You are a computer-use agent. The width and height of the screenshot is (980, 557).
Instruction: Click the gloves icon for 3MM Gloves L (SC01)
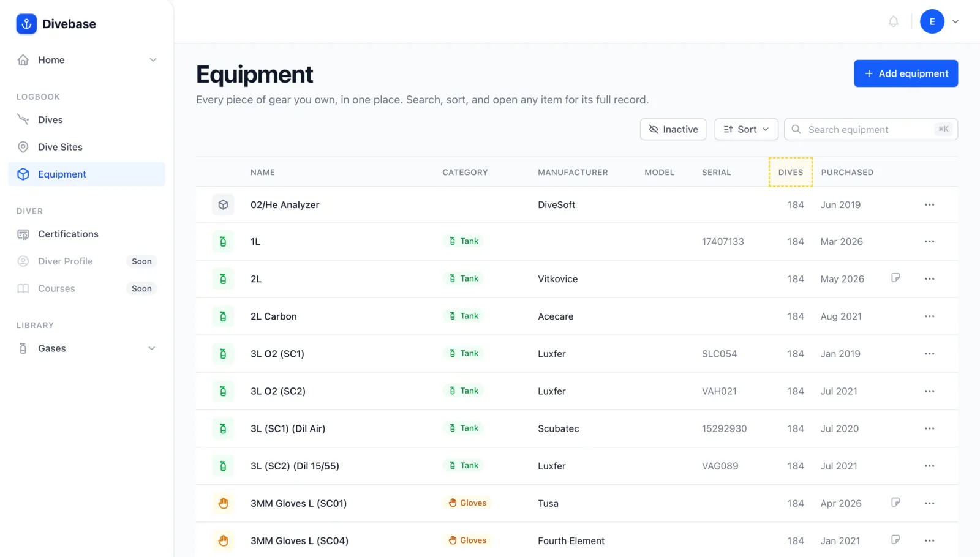click(x=223, y=503)
